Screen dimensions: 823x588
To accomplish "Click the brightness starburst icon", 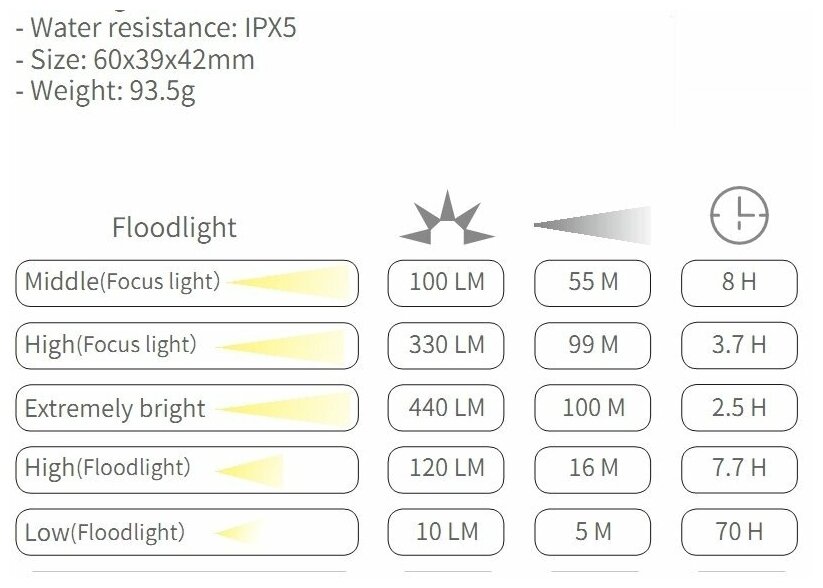I will tap(447, 217).
